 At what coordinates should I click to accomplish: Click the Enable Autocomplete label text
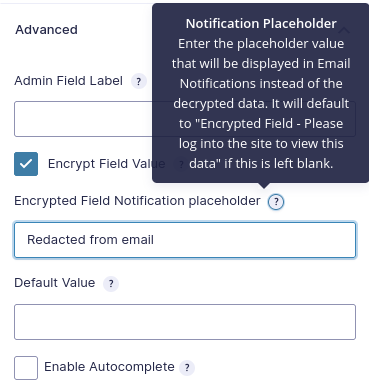tap(109, 367)
